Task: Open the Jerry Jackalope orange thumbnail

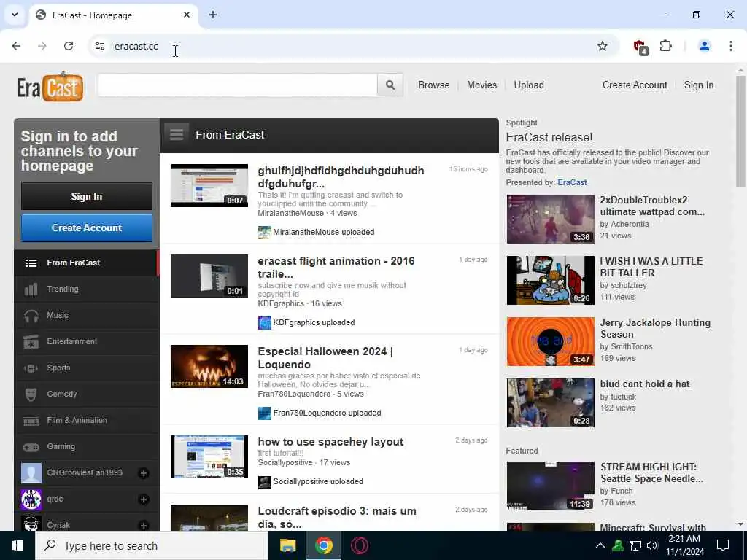Action: (550, 341)
